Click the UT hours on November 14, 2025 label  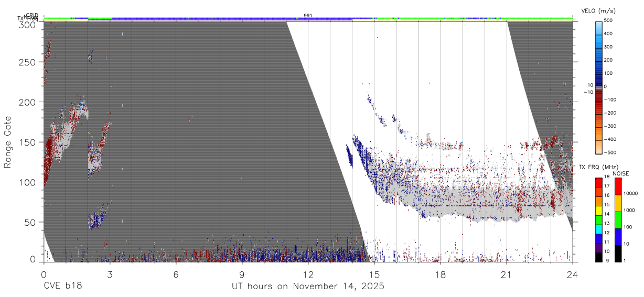click(308, 287)
